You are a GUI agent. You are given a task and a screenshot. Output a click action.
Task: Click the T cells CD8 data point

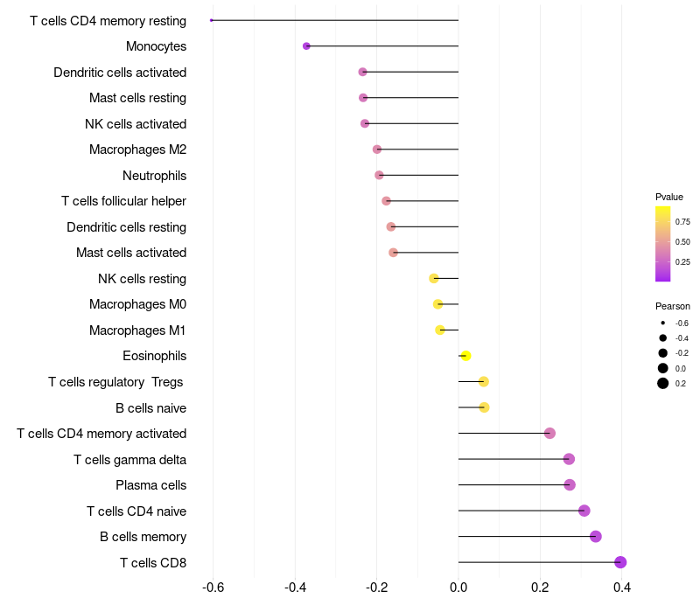pos(620,562)
